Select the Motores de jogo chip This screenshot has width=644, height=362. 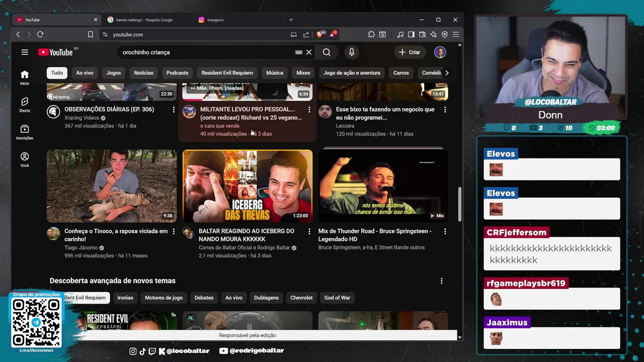tap(164, 298)
